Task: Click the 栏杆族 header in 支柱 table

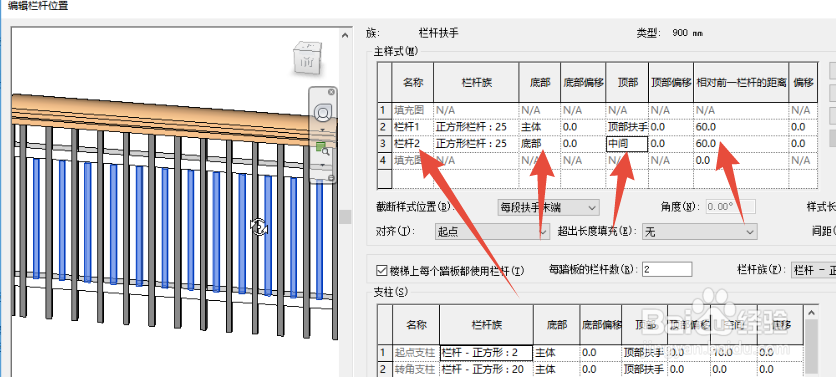Action: (x=486, y=325)
